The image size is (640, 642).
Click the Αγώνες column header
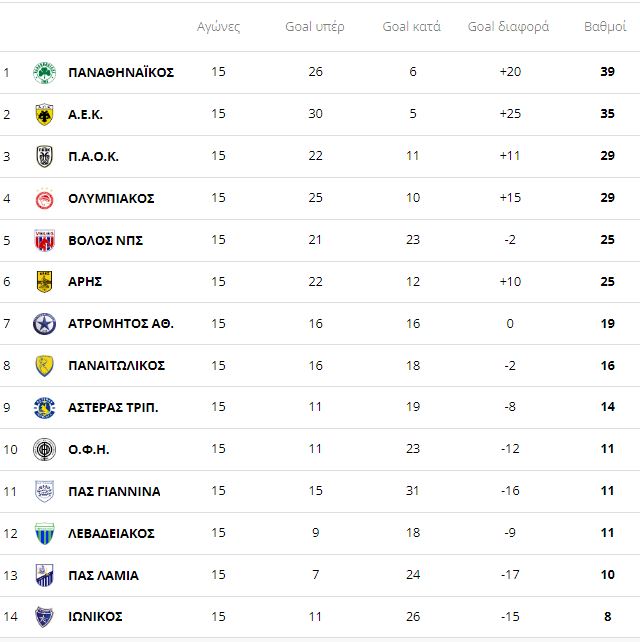(218, 27)
